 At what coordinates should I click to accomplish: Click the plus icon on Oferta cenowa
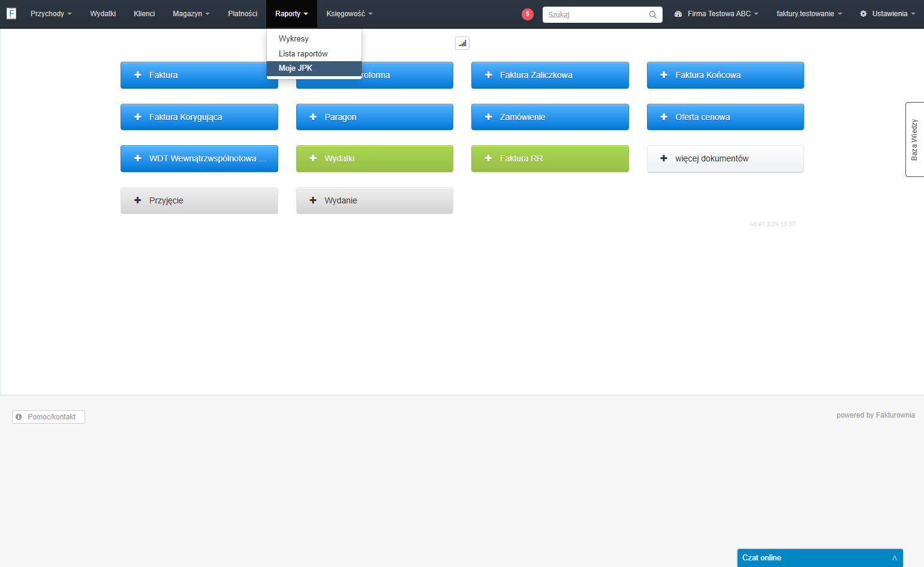[x=664, y=117]
